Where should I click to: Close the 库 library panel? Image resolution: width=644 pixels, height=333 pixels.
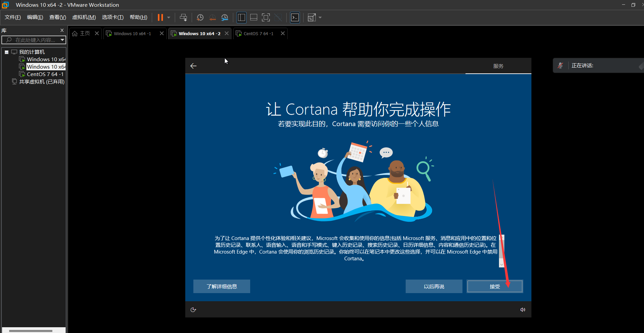coord(62,30)
